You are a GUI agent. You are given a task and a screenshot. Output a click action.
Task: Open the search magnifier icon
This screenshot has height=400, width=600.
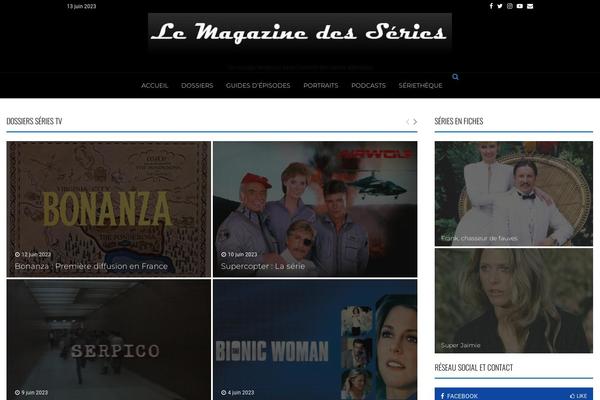[455, 77]
